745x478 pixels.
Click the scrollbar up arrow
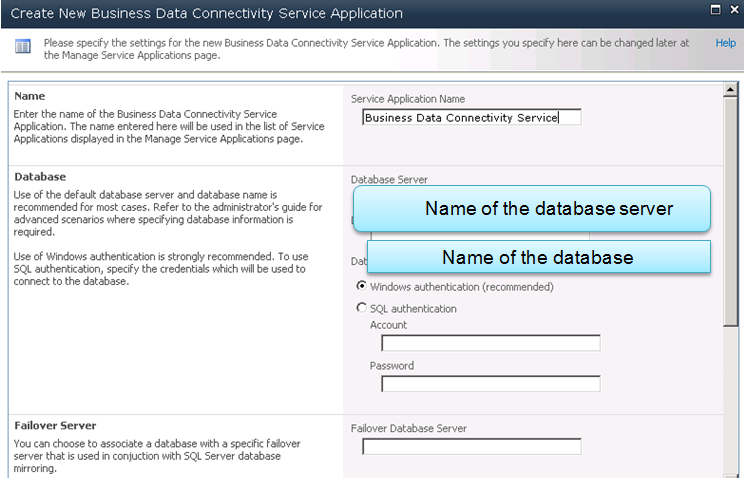pos(731,92)
